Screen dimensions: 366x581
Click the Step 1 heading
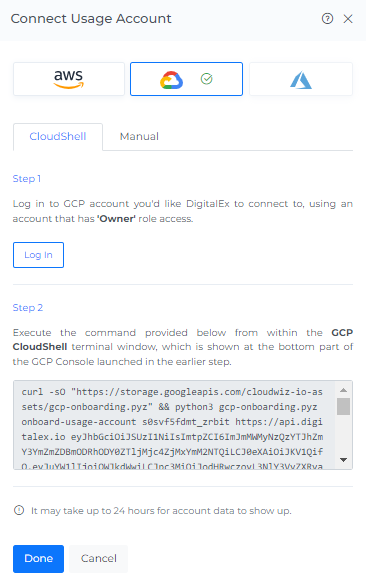coord(27,179)
